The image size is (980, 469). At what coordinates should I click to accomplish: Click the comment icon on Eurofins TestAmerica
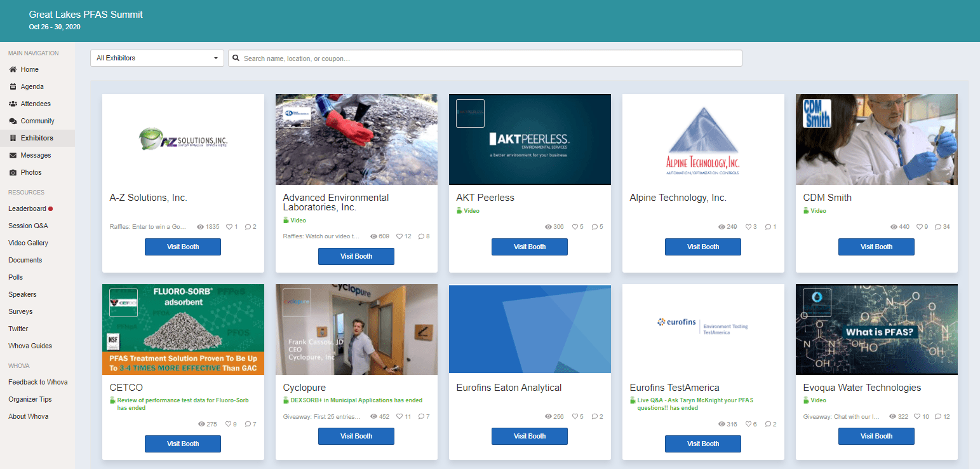(x=768, y=424)
